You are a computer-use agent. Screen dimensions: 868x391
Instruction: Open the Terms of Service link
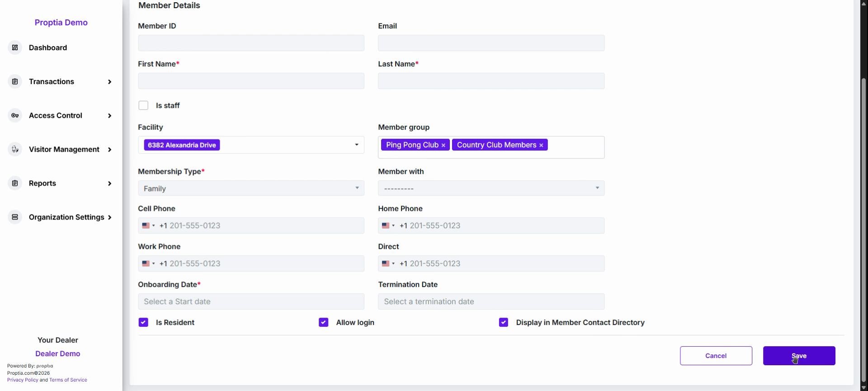(68, 380)
